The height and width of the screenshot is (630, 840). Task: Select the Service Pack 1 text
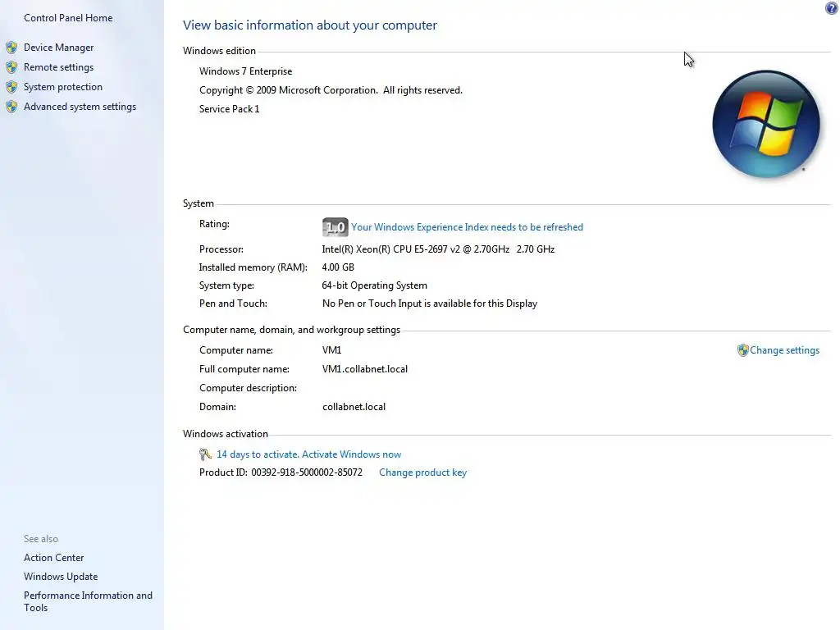(230, 109)
